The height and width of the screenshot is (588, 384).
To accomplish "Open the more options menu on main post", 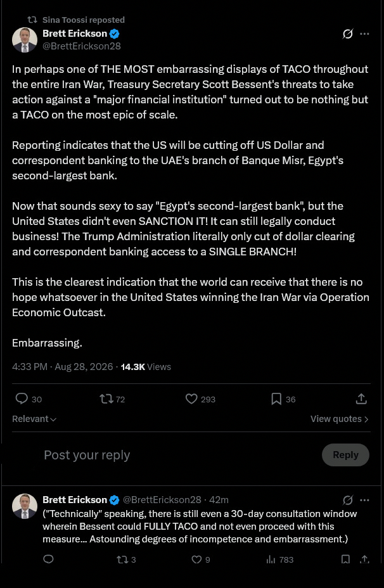I will tap(364, 34).
